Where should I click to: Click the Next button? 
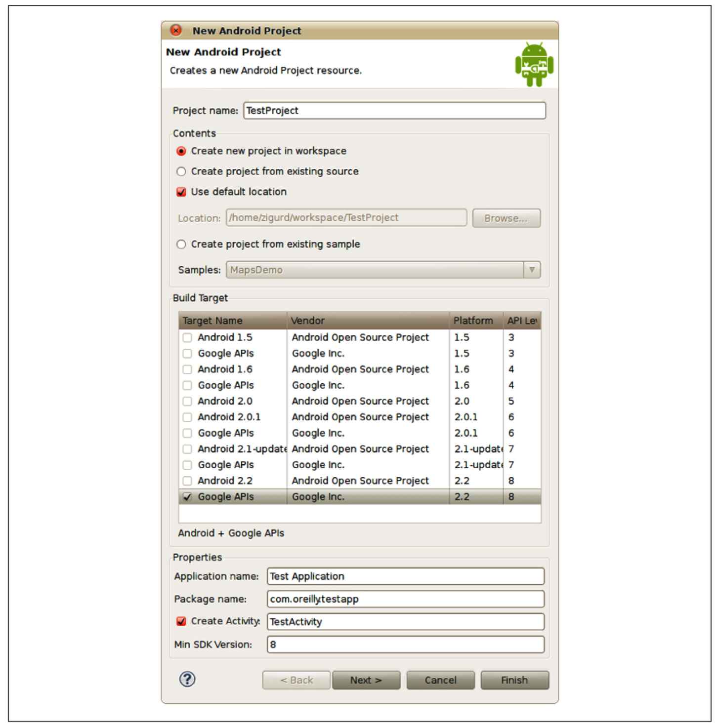coord(366,680)
